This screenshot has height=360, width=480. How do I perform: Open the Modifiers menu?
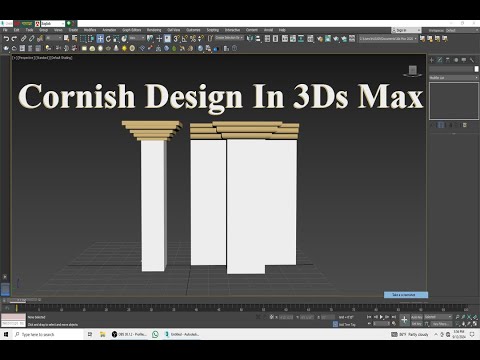[x=90, y=30]
